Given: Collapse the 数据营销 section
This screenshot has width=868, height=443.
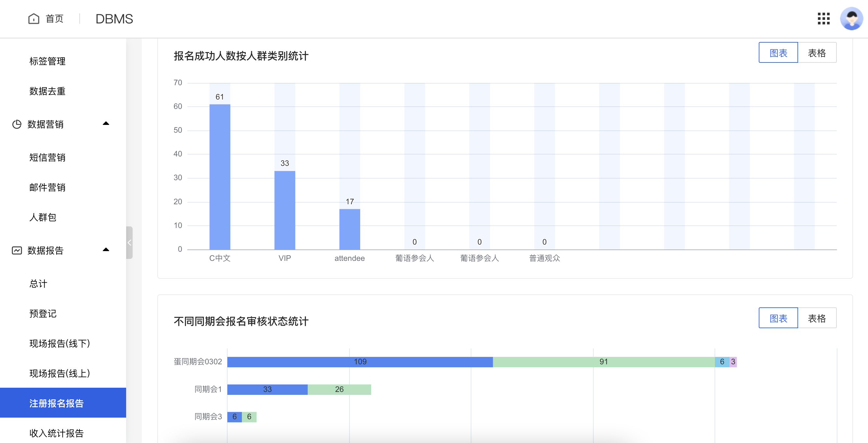Looking at the screenshot, I should coord(106,124).
